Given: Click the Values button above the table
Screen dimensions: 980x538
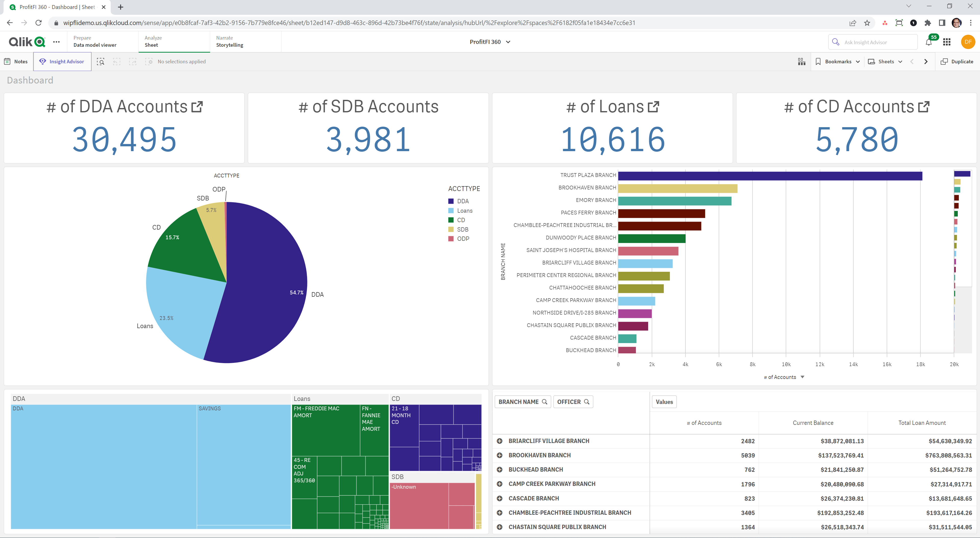Looking at the screenshot, I should coord(664,401).
